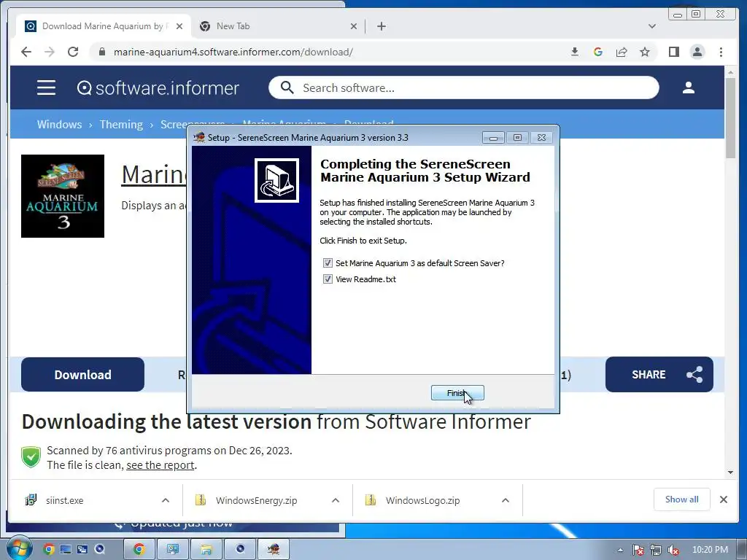Viewport: 747px width, 560px height.
Task: Click the muted volume tray icon
Action: coord(673,550)
